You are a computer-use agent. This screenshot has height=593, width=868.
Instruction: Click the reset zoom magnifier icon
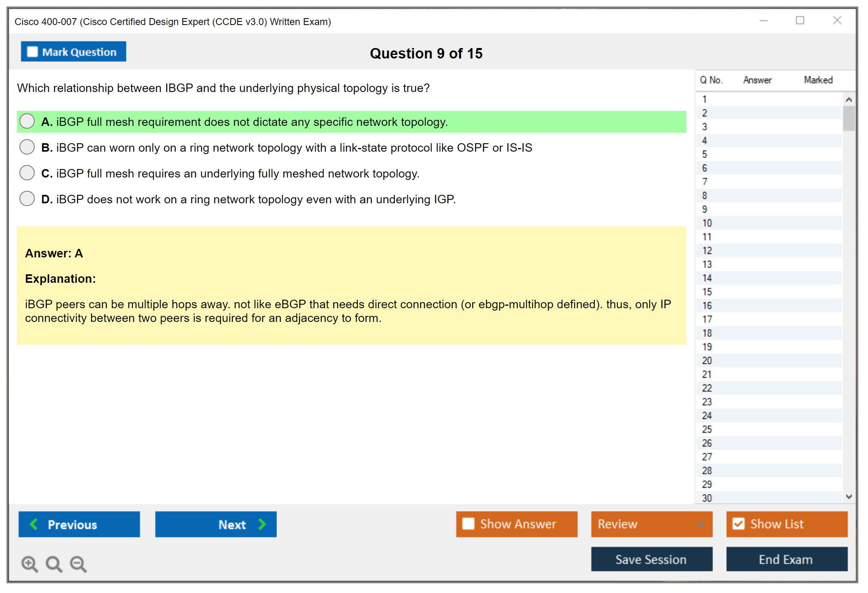(x=54, y=564)
